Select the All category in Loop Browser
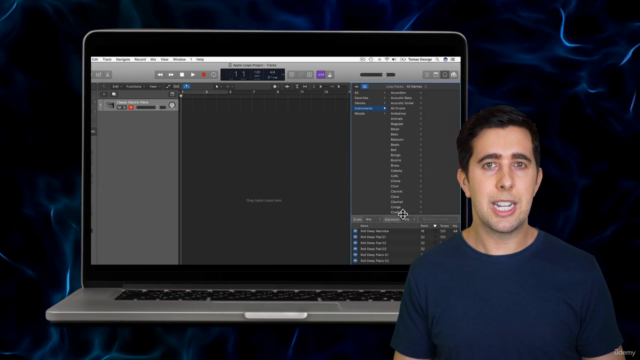The width and height of the screenshot is (640, 360). (x=370, y=93)
